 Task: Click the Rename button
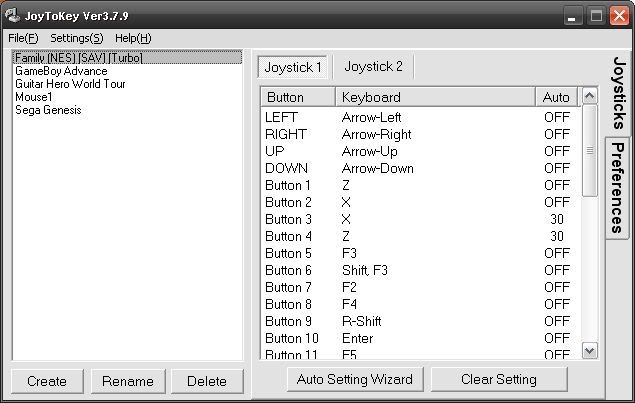(128, 381)
